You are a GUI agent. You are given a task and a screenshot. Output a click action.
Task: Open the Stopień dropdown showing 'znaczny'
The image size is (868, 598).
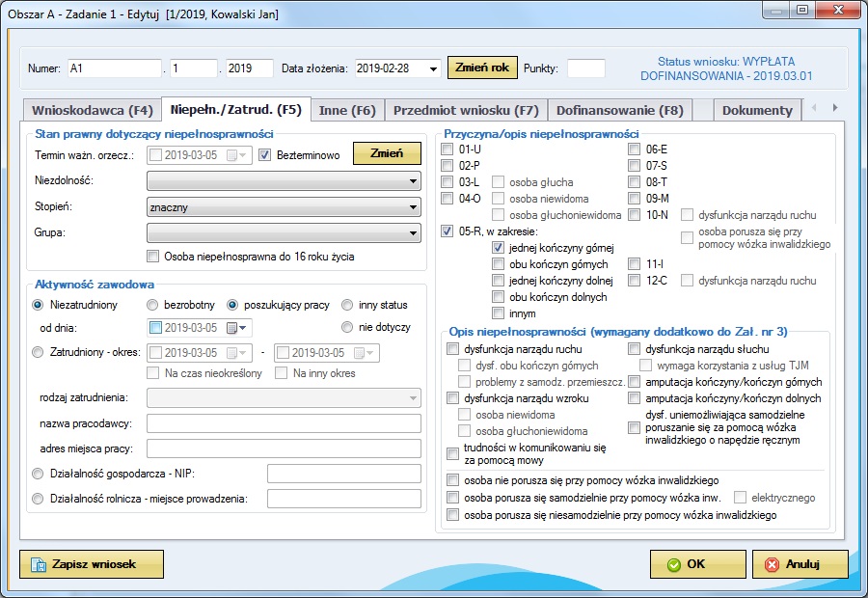[x=413, y=207]
